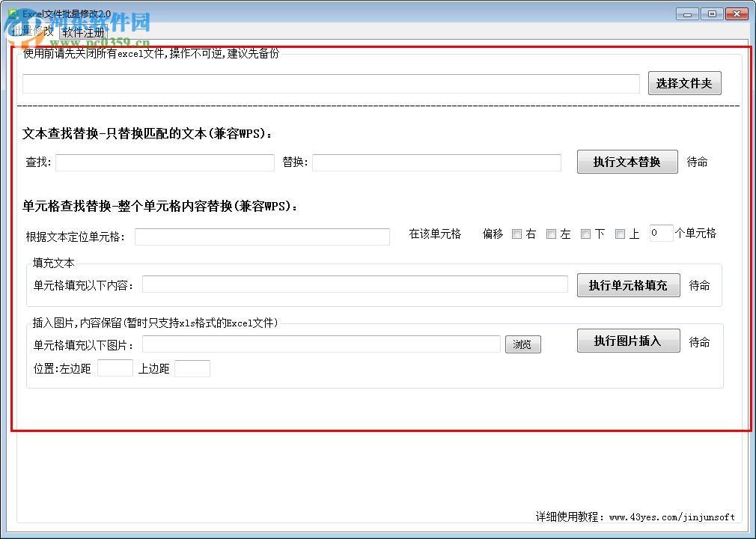Enable the 左 (left) offset checkbox
756x539 pixels.
click(552, 234)
